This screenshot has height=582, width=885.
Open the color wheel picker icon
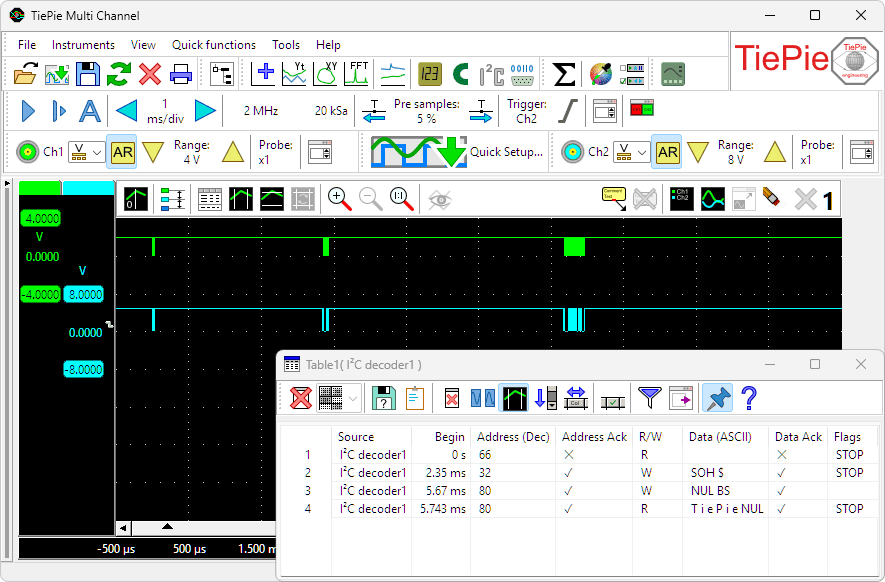point(601,74)
